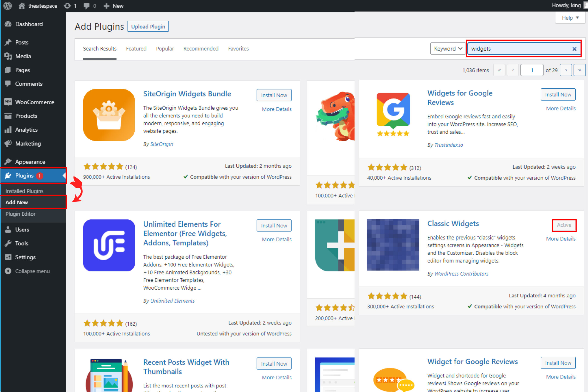Visit site via thesitespace home icon
Viewport: 588px width, 392px height.
pyautogui.click(x=22, y=6)
